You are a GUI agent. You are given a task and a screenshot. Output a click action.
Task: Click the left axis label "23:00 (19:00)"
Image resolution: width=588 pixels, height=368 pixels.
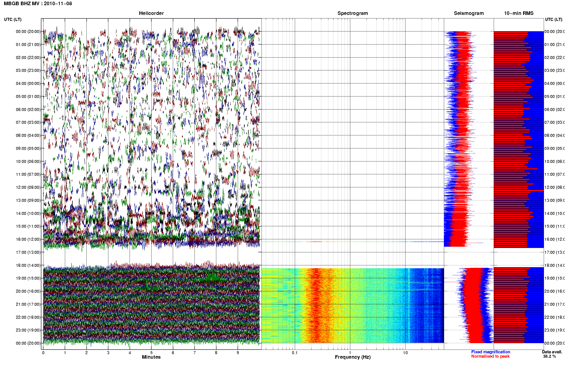28,330
